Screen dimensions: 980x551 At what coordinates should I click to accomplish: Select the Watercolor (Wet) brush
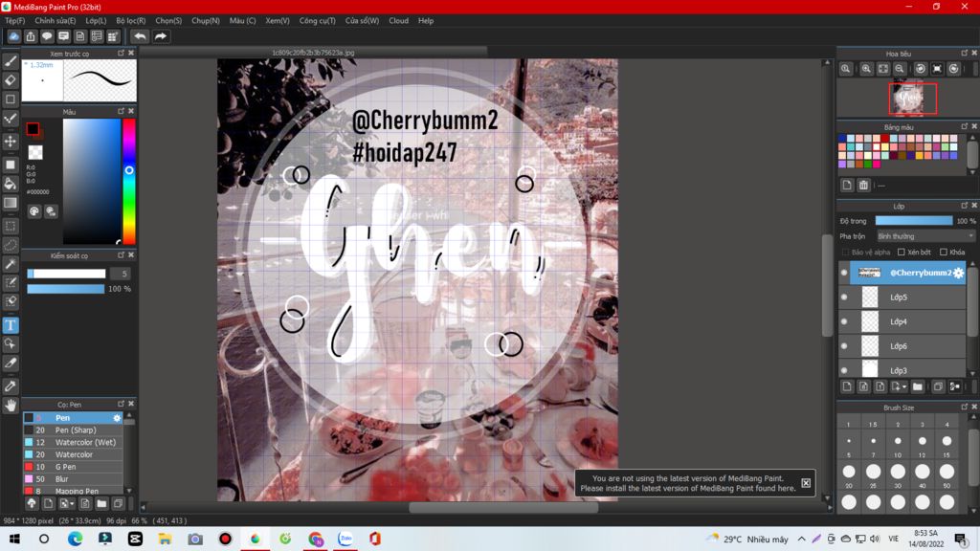tap(73, 442)
